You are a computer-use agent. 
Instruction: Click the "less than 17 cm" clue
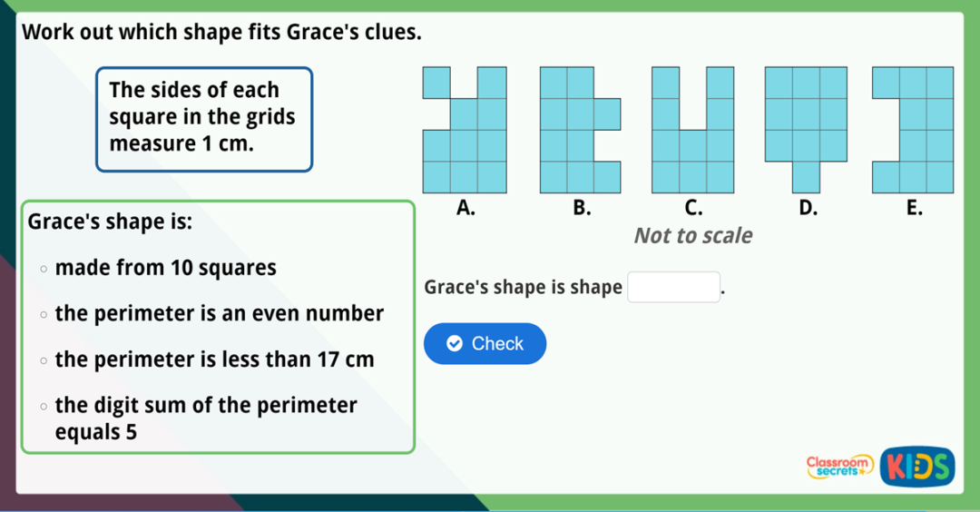[x=214, y=359]
